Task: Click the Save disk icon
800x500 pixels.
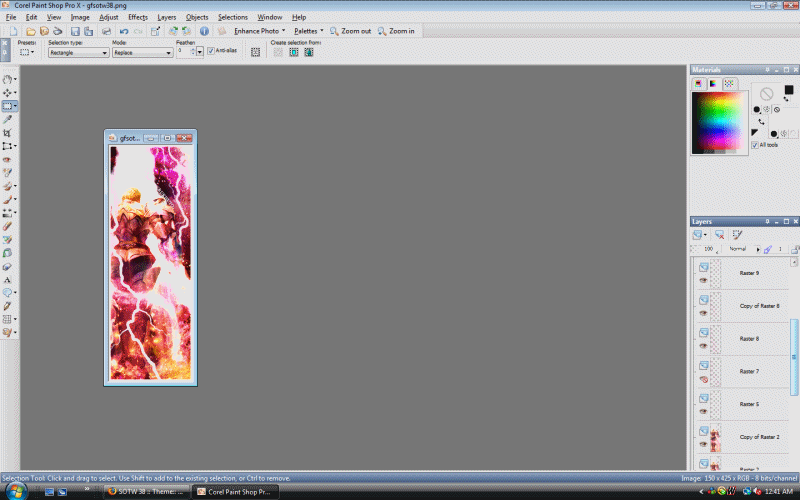Action: coord(75,31)
